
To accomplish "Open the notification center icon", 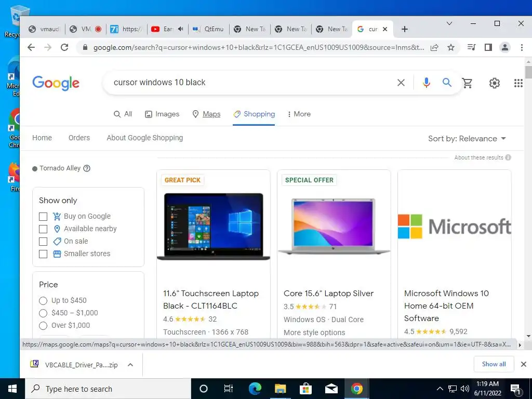I will point(516,389).
